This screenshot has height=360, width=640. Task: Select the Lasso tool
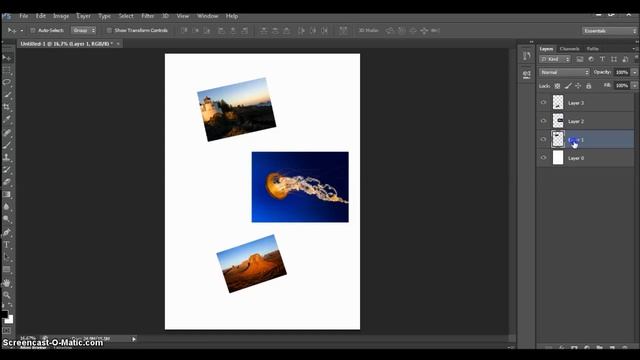(x=7, y=82)
